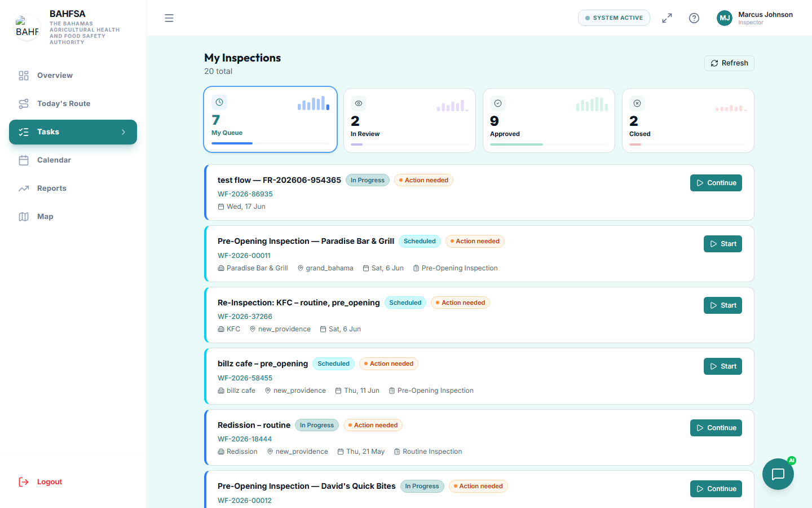This screenshot has height=508, width=812.
Task: Switch to the Closed card
Action: [688, 120]
